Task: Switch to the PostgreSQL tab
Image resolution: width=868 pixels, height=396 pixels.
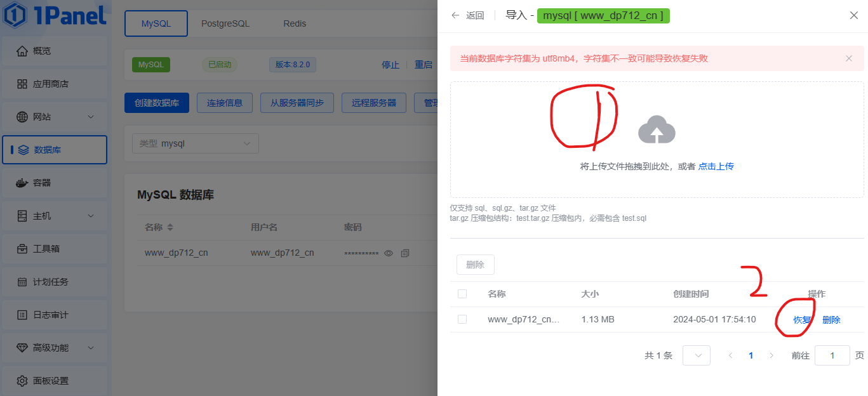Action: tap(225, 23)
